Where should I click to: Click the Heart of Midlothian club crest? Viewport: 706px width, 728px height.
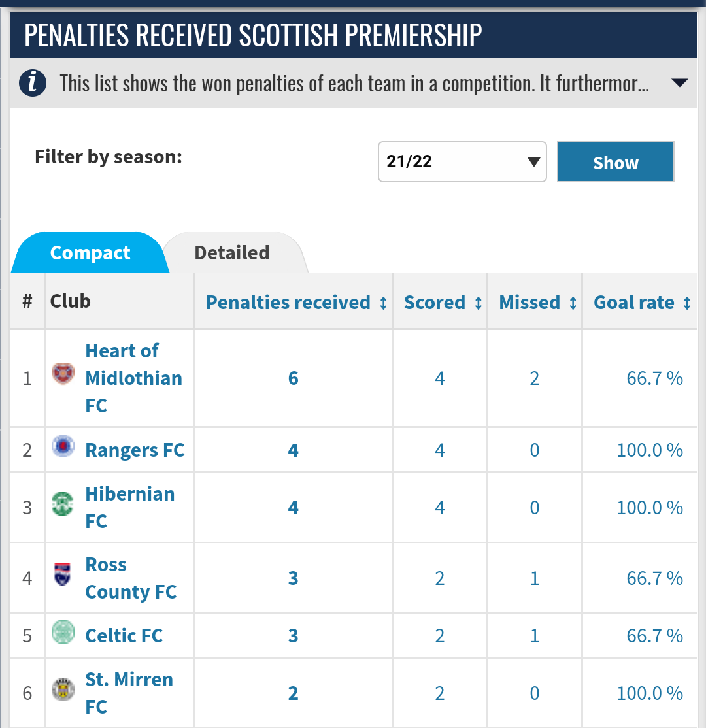[63, 374]
